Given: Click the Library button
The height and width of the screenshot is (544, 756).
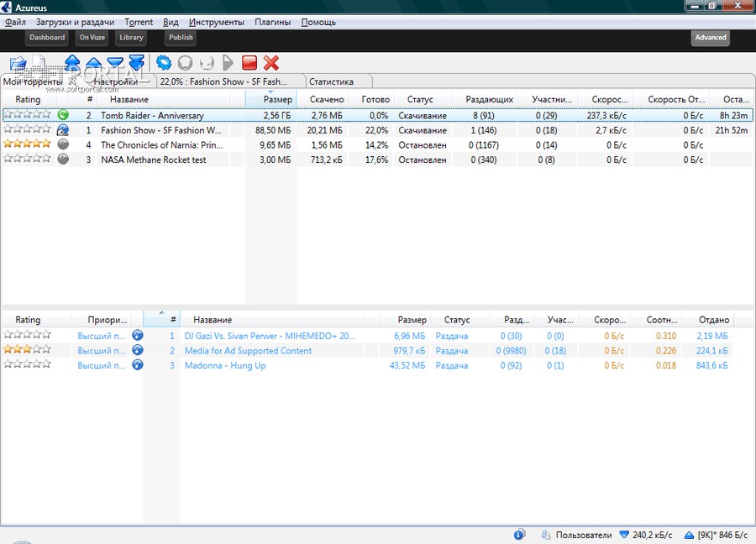Looking at the screenshot, I should [x=131, y=38].
